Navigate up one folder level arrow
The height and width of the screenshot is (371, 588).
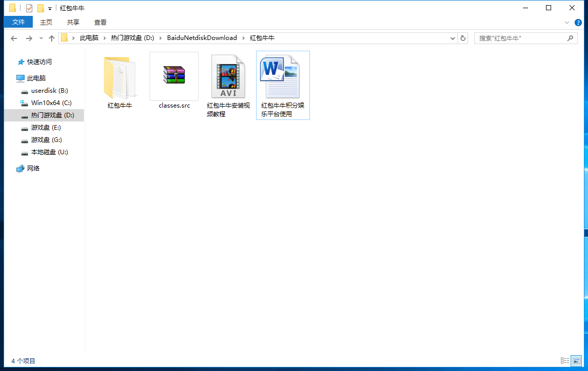pyautogui.click(x=52, y=38)
